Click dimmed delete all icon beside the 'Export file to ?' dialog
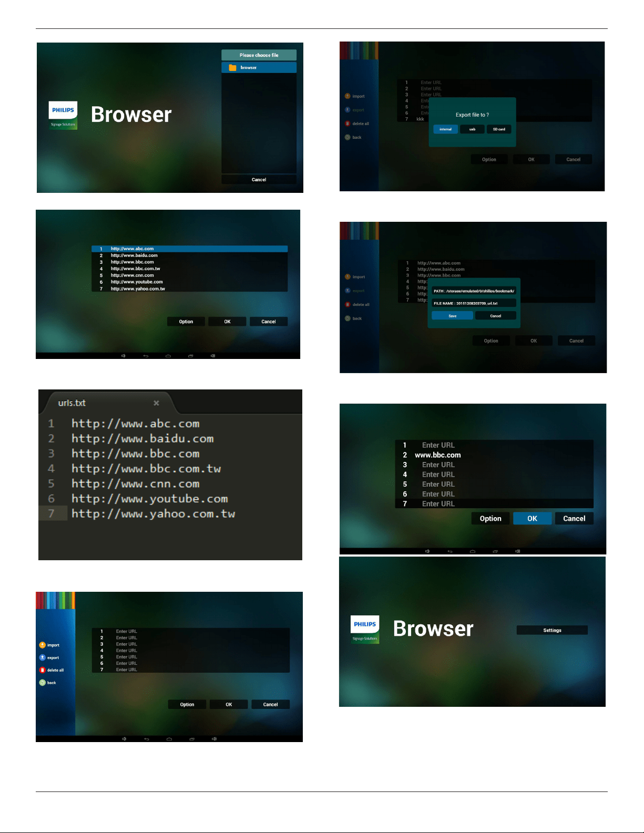644x833 pixels. (347, 124)
